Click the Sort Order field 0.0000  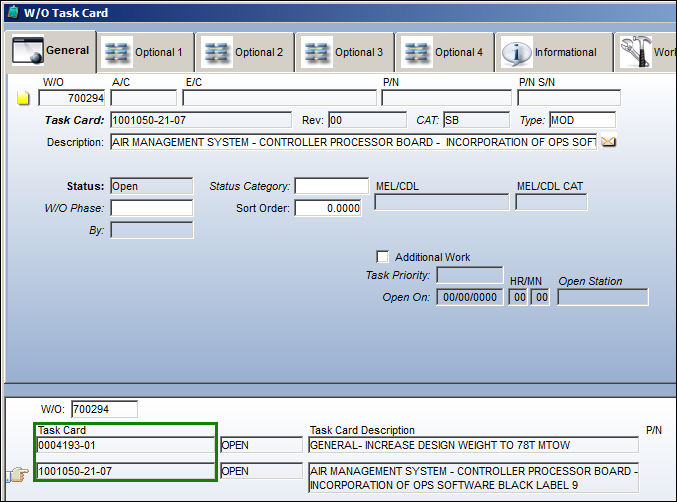point(328,208)
